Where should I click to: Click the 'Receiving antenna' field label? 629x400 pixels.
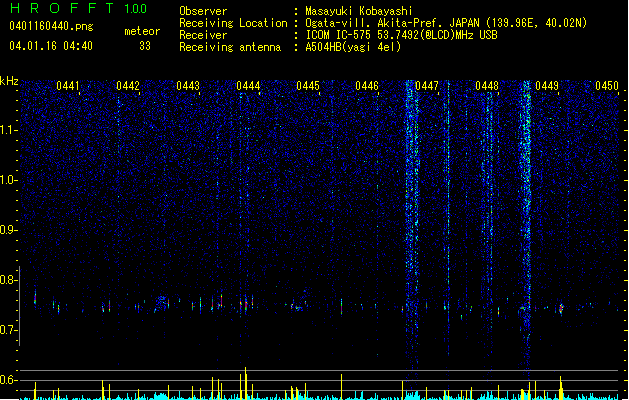point(230,47)
